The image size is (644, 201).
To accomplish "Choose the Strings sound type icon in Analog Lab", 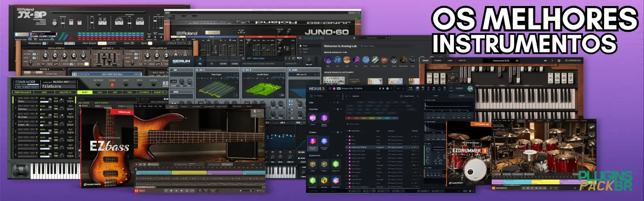I will [x=394, y=60].
